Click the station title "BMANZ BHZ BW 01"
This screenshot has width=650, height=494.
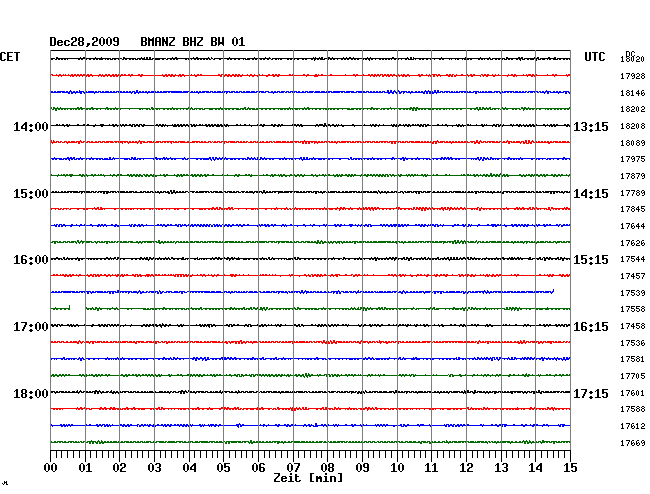click(193, 42)
